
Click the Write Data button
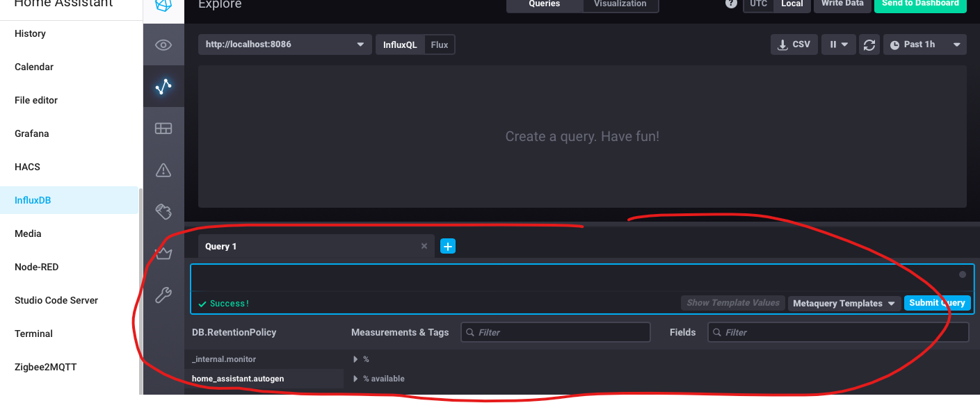coord(842,4)
